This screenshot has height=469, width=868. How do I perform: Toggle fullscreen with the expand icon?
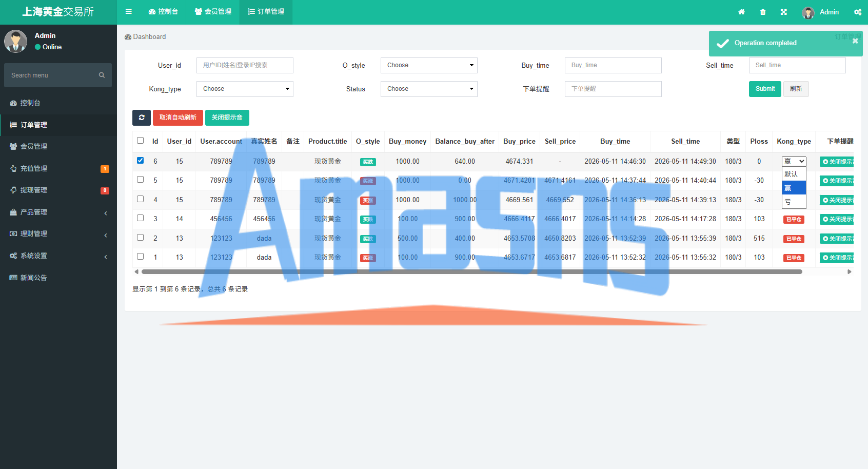click(x=784, y=12)
